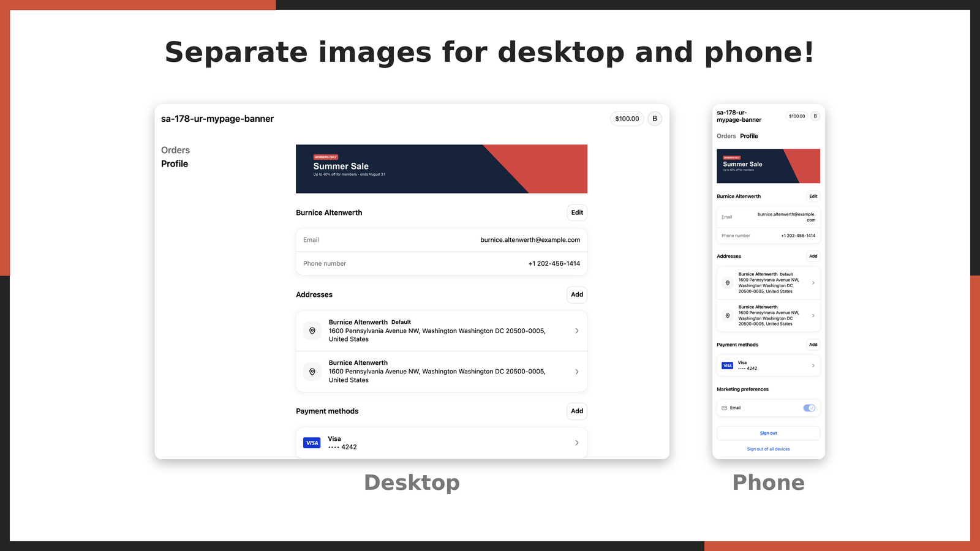Switch to the Profile tab on Phone

pos(749,136)
